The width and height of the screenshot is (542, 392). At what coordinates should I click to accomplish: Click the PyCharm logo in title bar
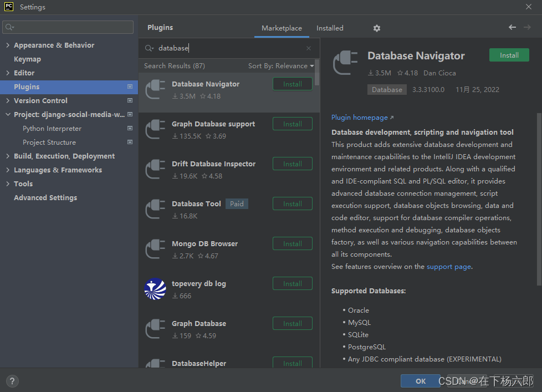pos(9,7)
